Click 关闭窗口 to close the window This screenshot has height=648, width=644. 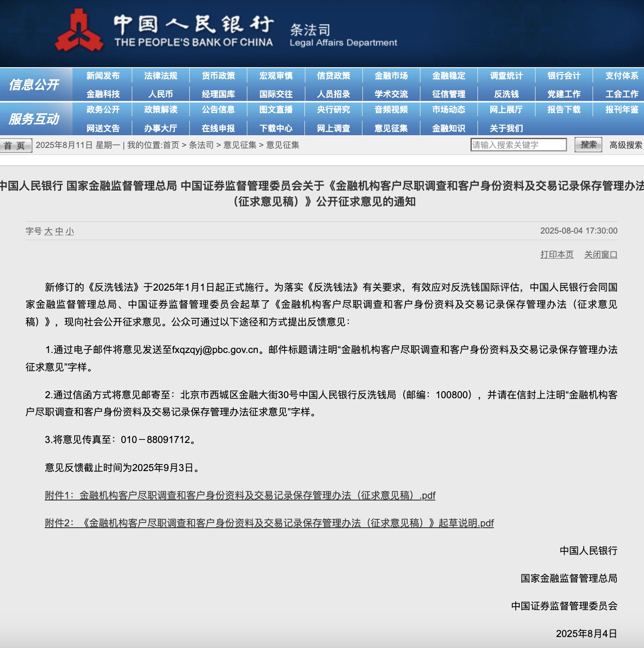pyautogui.click(x=601, y=255)
